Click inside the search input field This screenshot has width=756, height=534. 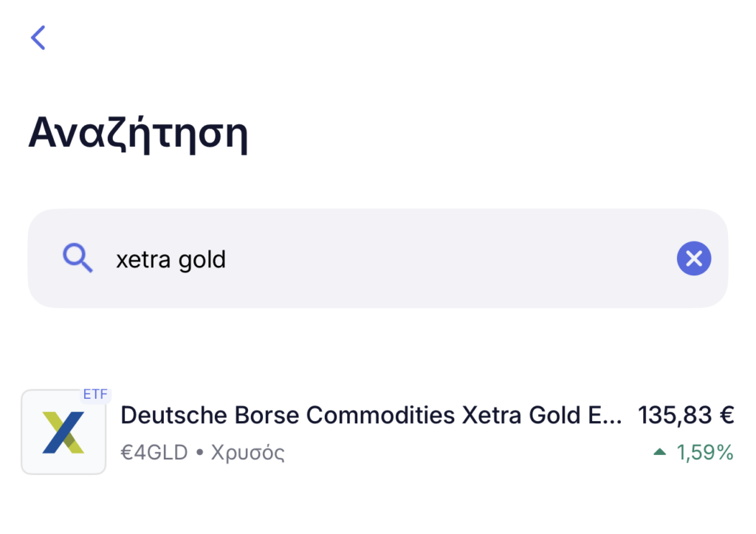point(369,259)
